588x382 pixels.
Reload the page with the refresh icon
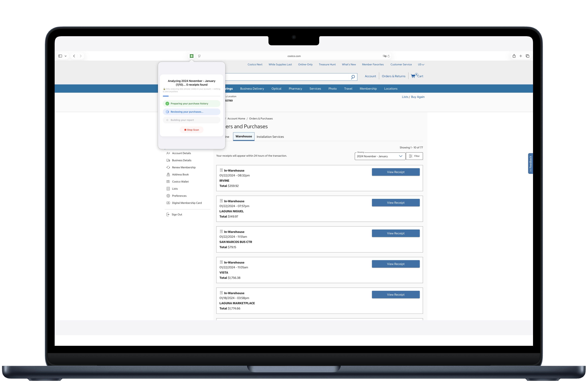point(389,56)
